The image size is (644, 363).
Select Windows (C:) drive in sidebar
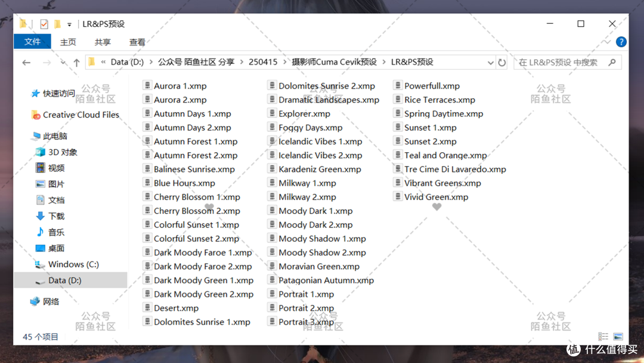click(x=73, y=264)
